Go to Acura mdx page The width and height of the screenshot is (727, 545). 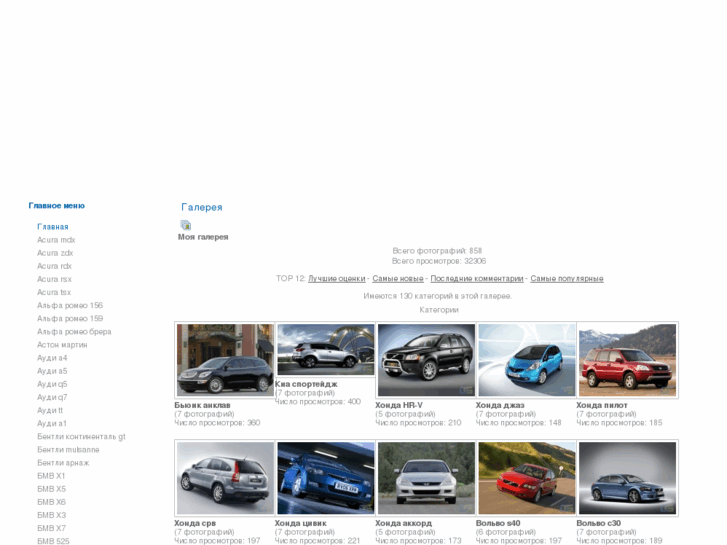coord(56,240)
